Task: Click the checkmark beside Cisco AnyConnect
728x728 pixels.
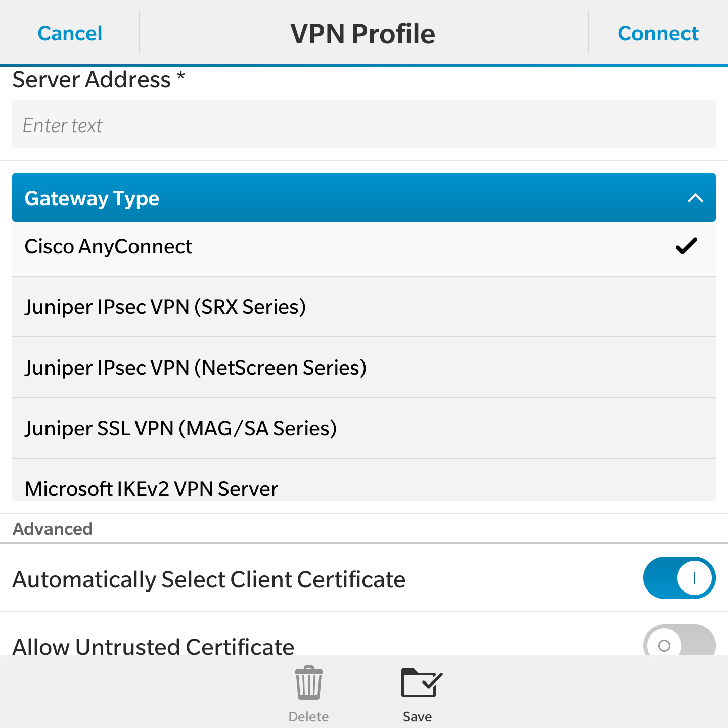Action: tap(687, 246)
